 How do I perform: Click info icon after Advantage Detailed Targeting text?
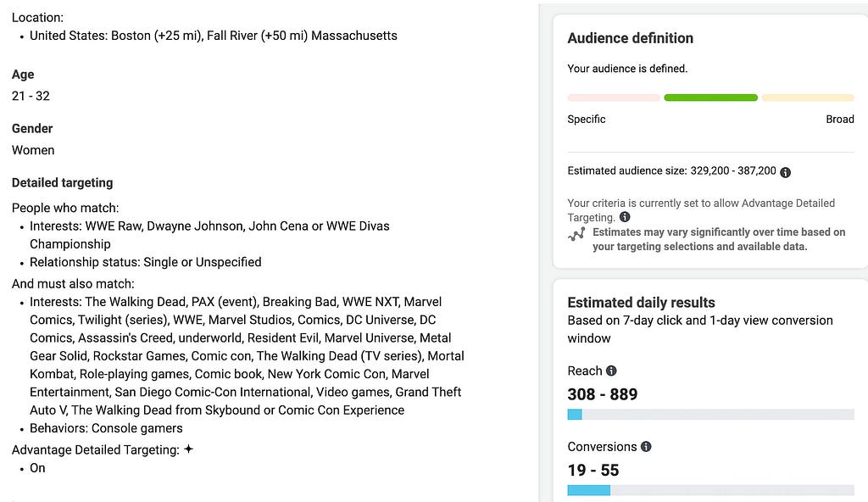click(625, 217)
